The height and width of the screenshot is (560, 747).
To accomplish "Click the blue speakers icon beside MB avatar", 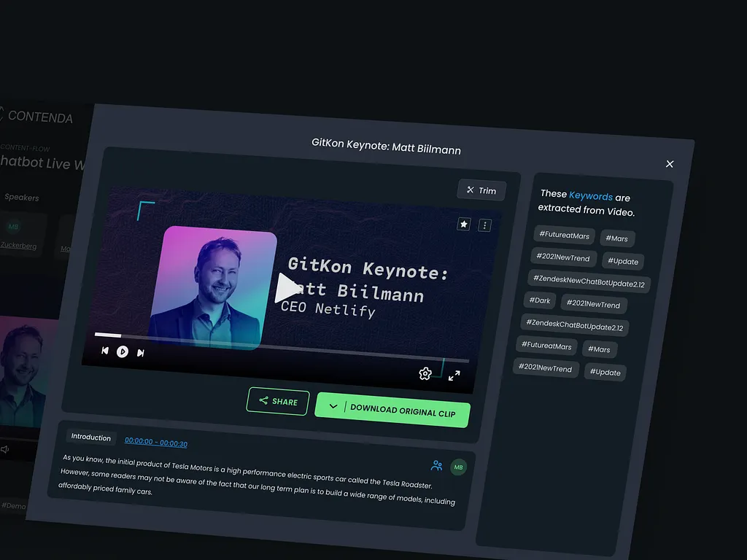I will point(437,466).
